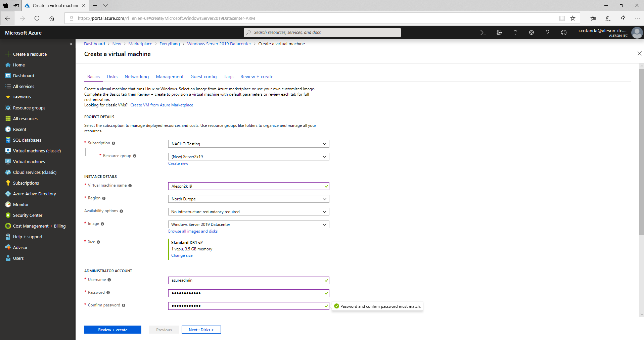Open the user account avatar
Viewport: 644px width, 340px height.
pyautogui.click(x=637, y=33)
